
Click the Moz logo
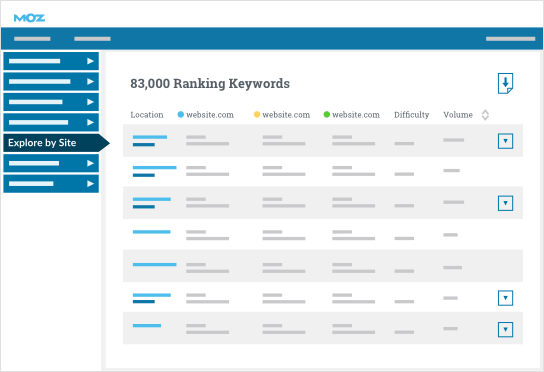(29, 18)
